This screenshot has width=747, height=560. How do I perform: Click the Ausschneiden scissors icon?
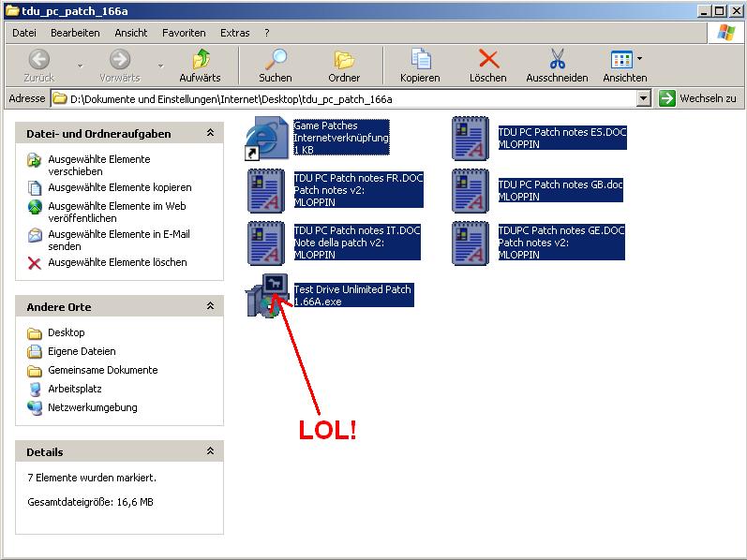(557, 59)
